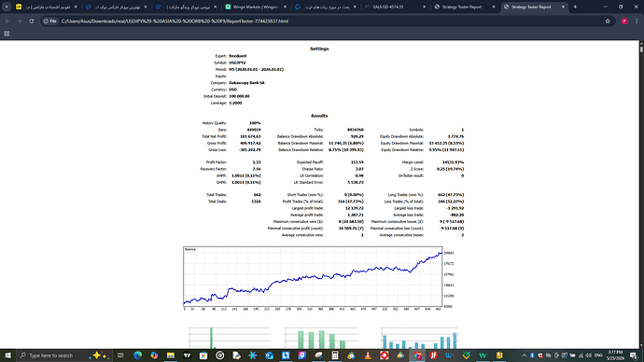Click the File site info chip
This screenshot has width=644, height=362.
point(50,21)
